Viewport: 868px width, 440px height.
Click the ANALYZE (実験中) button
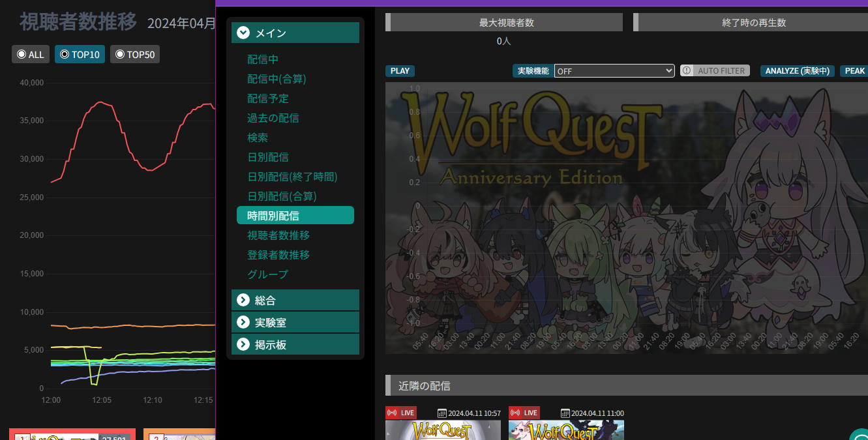[x=798, y=71]
